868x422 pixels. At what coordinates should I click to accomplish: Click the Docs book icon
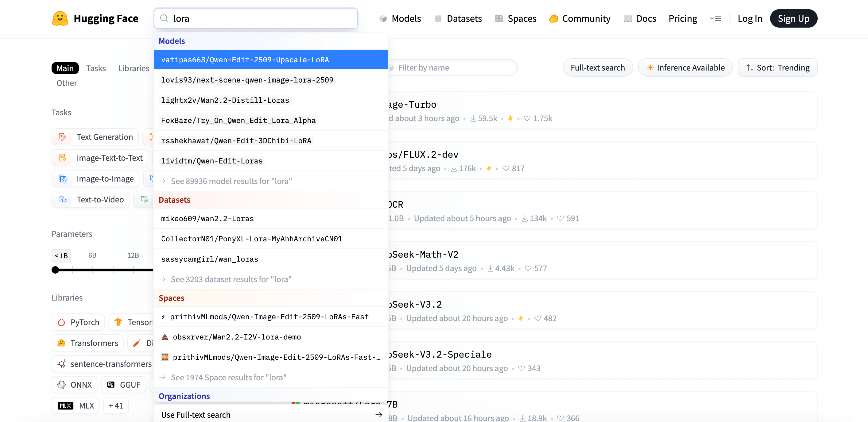627,18
